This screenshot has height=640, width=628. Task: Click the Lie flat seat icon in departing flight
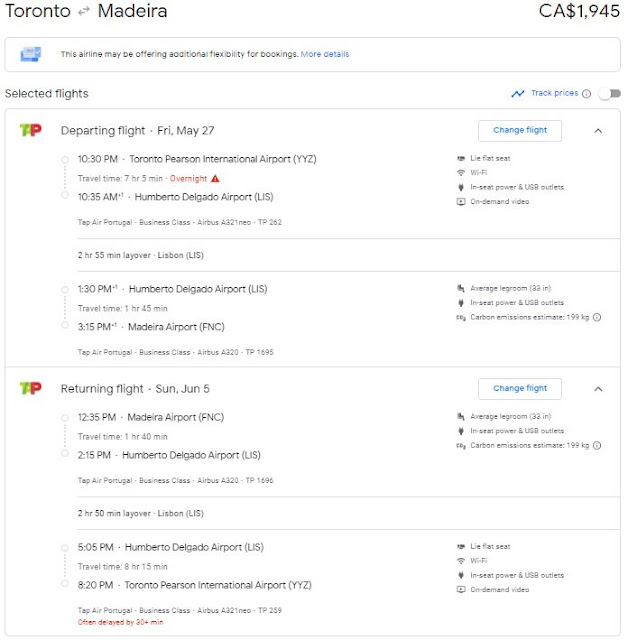tap(461, 159)
